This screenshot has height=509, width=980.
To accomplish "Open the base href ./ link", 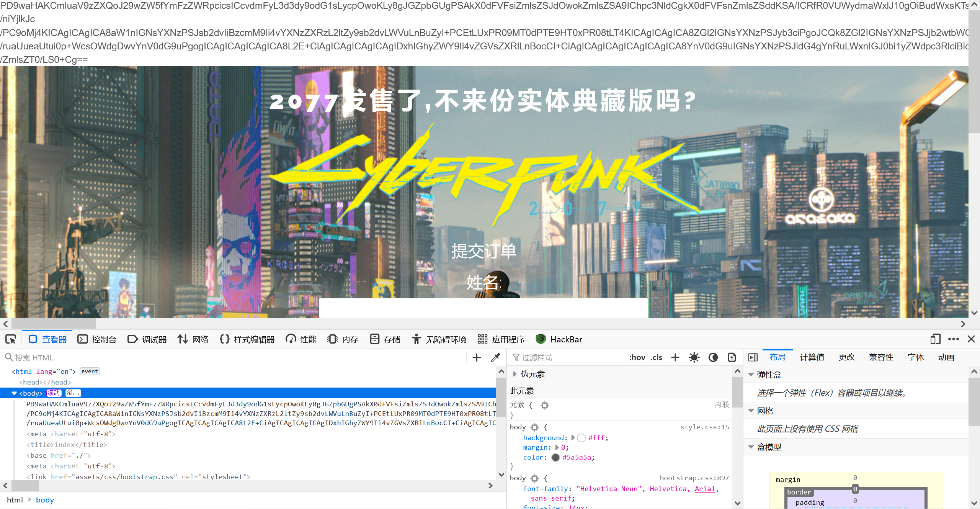I will (80, 455).
